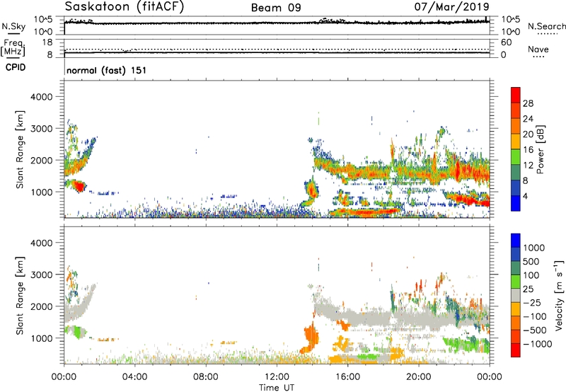Screen dimensions: 566x392
Task: Click the 60 Nave axis tick
Action: point(506,42)
